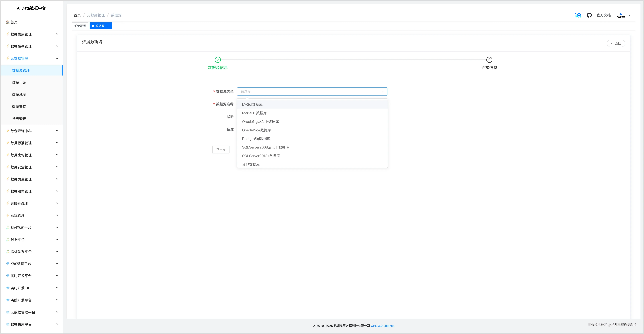Switch to the 系统配置 tab

[x=80, y=26]
